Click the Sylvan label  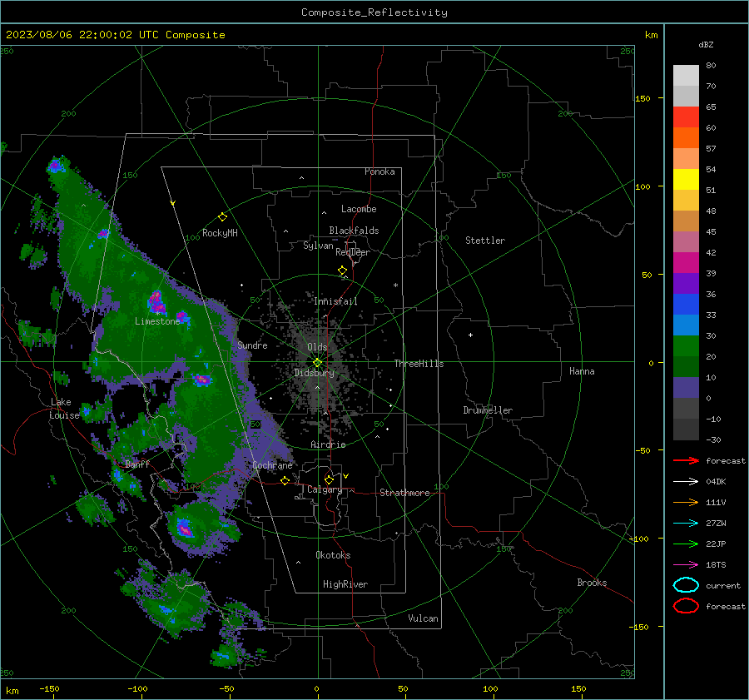coord(318,246)
